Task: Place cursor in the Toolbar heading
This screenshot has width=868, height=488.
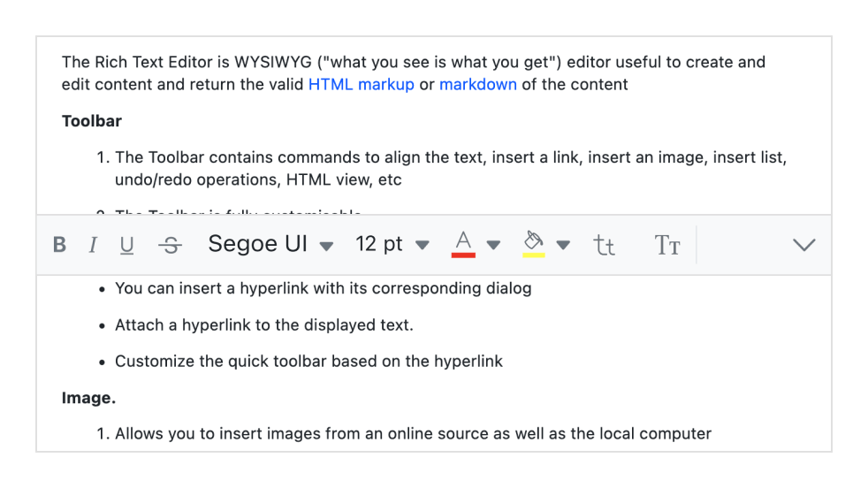Action: (x=92, y=121)
